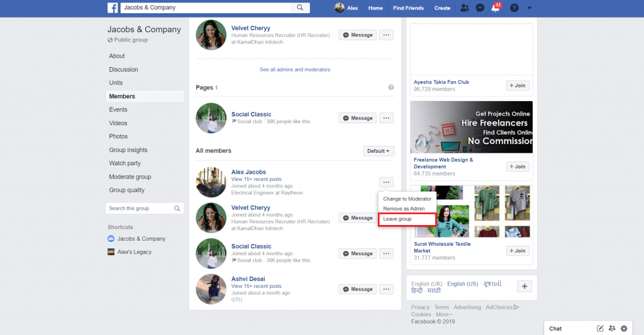Click Alex Jacobs profile photo thumbnail
This screenshot has height=335, width=644.
(x=211, y=182)
